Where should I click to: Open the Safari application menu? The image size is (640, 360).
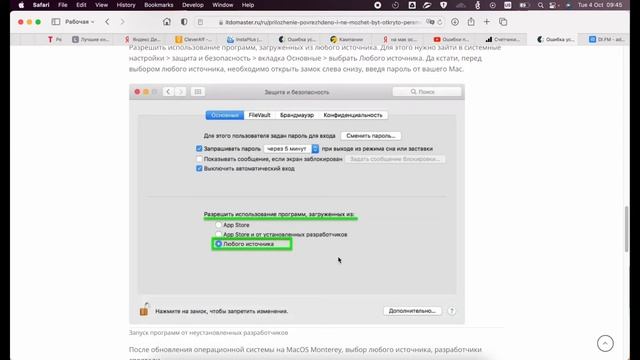pos(41,5)
